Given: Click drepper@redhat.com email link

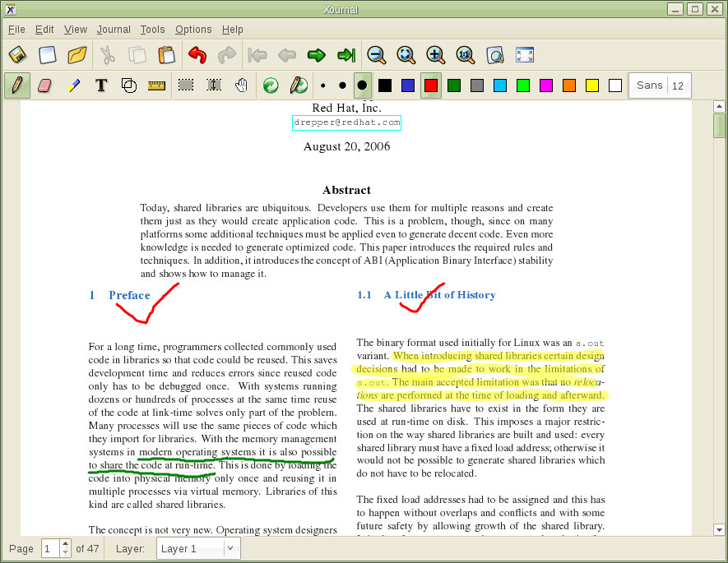Looking at the screenshot, I should coord(347,122).
